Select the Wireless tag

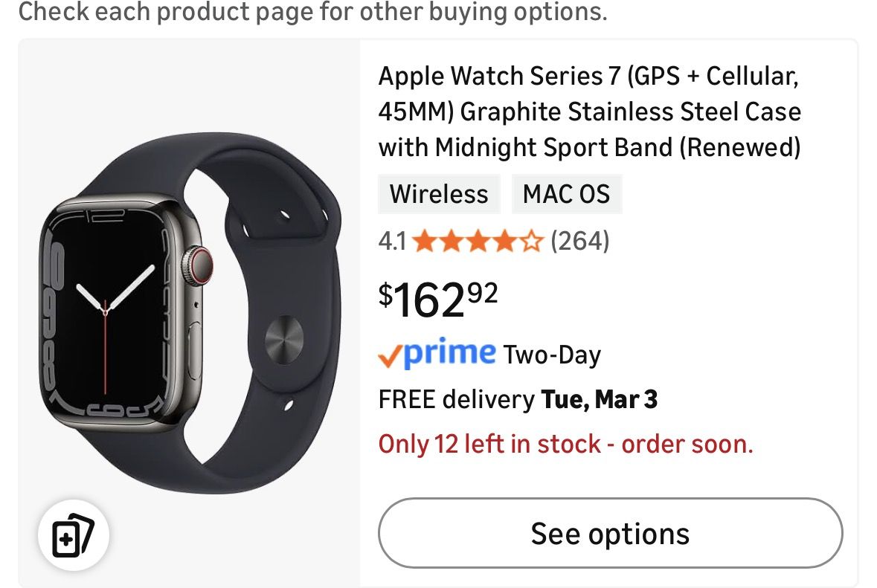coord(439,194)
